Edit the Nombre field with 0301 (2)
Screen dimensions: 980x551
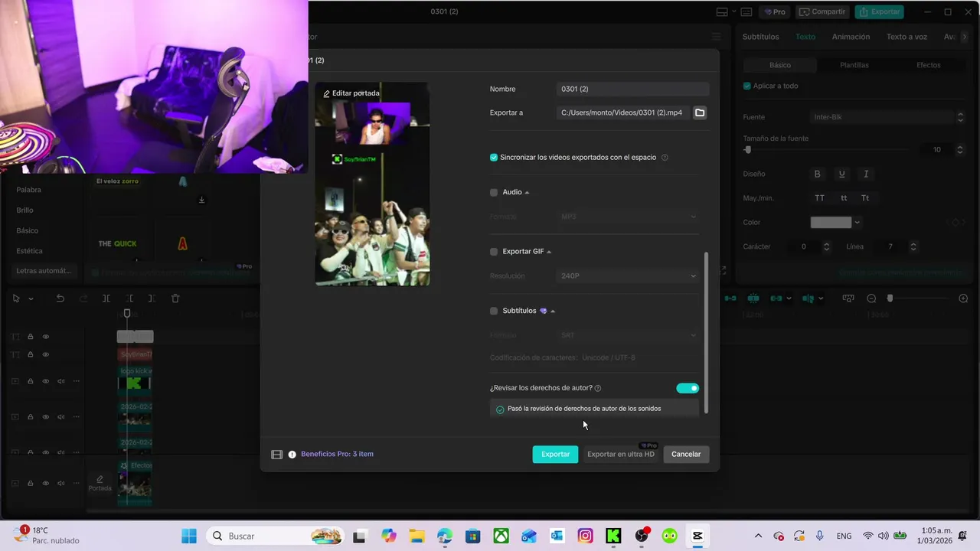[x=632, y=89]
